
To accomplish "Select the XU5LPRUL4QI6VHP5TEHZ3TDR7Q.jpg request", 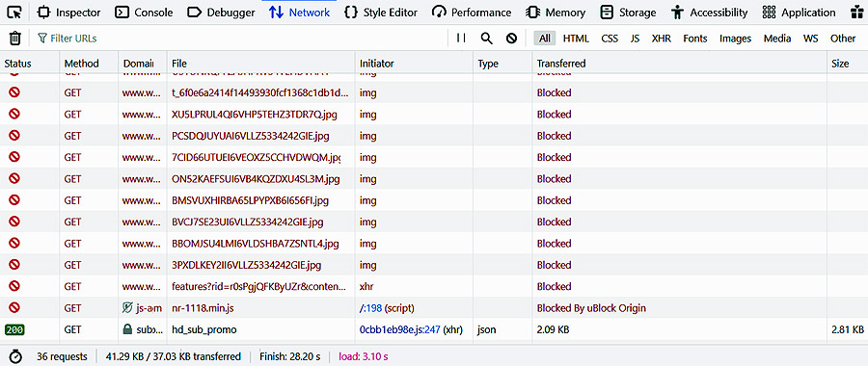I will (x=434, y=115).
